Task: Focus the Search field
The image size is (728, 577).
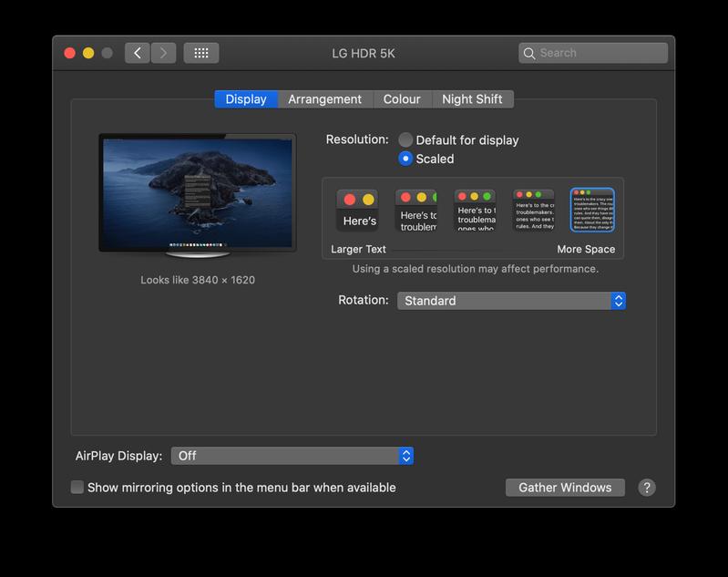Action: (x=593, y=53)
